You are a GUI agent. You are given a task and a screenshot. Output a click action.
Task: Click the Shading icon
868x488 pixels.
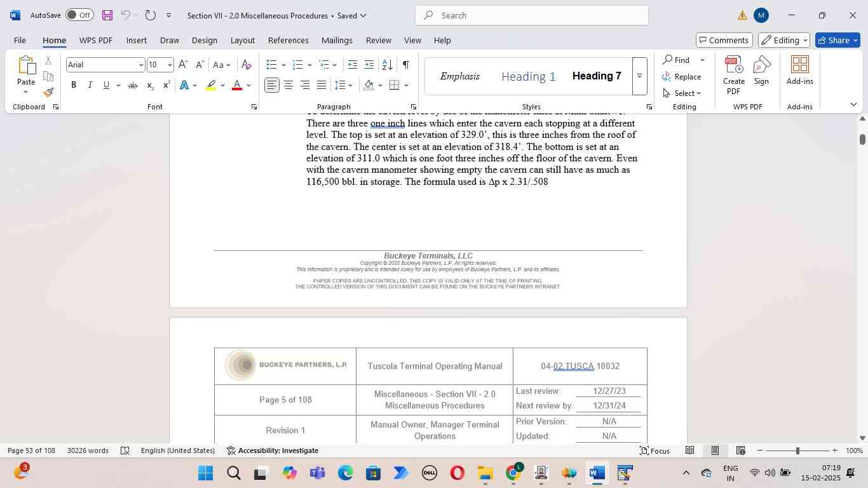369,85
